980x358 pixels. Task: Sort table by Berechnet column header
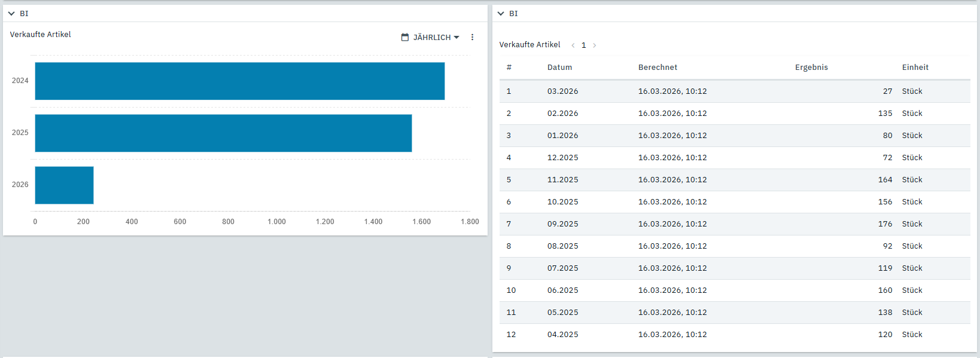click(x=658, y=68)
